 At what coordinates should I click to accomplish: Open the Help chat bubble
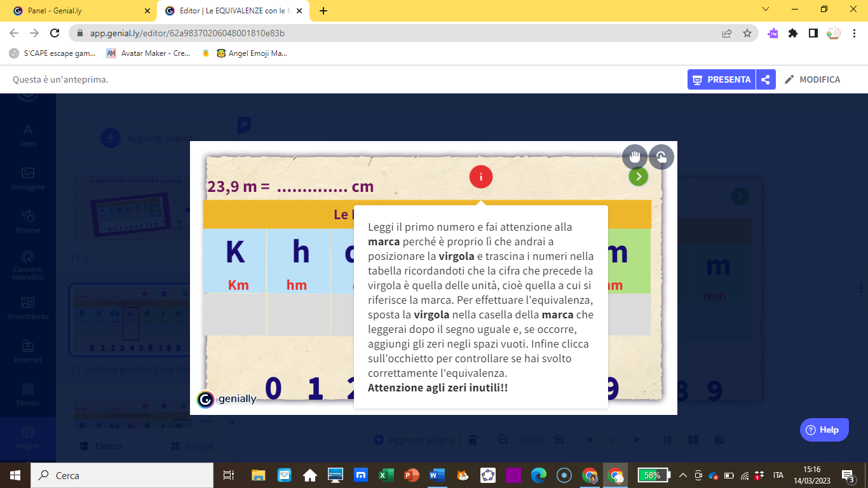pos(823,430)
